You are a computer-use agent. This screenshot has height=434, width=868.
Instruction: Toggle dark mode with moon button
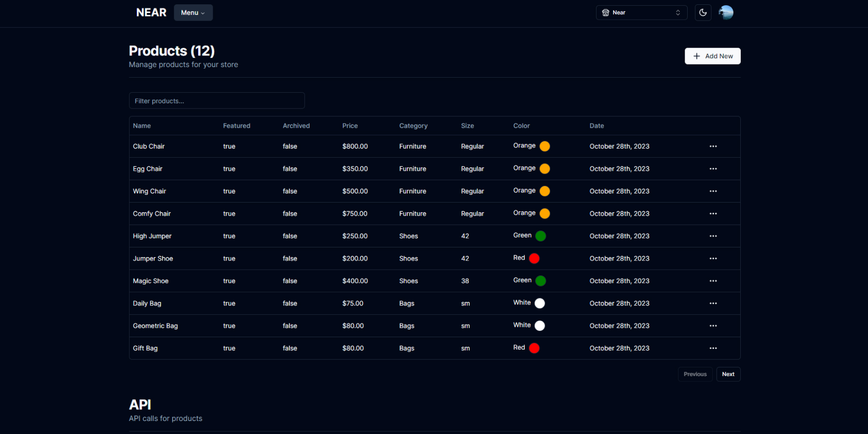pyautogui.click(x=703, y=13)
